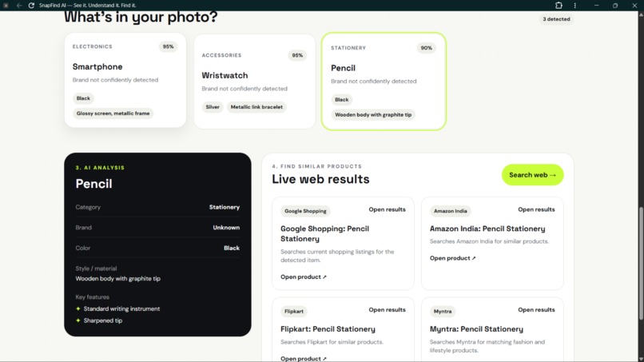Click the Wooden body with graphite tip tag
Image resolution: width=644 pixels, height=362 pixels.
373,114
